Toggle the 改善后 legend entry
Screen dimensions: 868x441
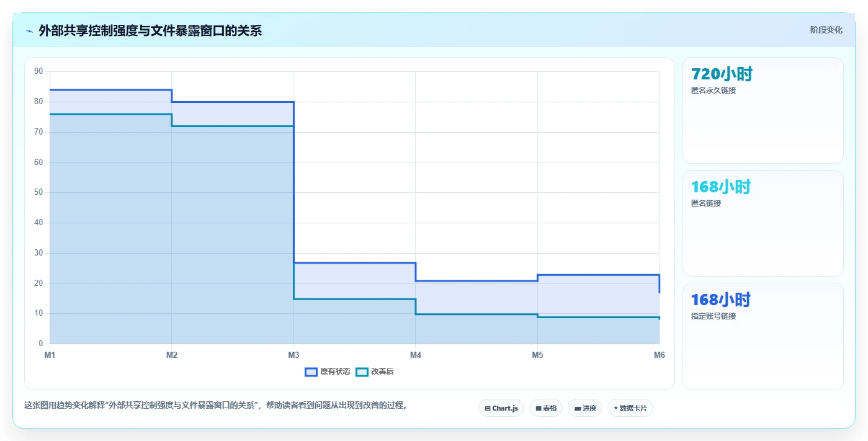(374, 372)
